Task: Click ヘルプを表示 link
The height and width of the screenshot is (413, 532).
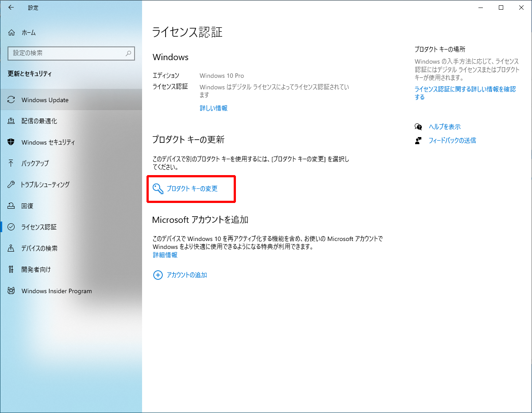Action: coord(444,127)
